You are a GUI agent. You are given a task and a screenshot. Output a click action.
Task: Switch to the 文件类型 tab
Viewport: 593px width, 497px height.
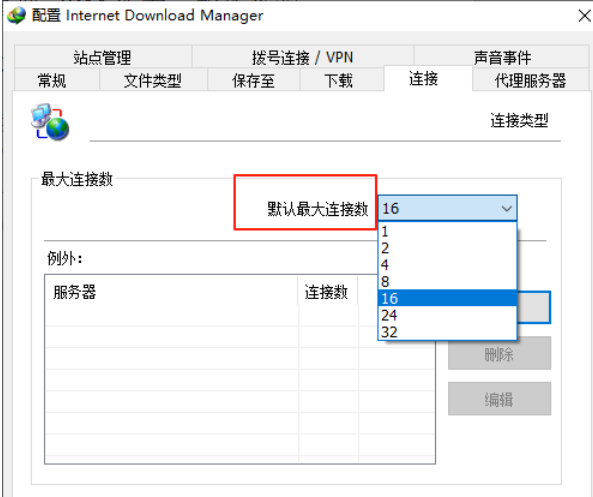pyautogui.click(x=153, y=81)
